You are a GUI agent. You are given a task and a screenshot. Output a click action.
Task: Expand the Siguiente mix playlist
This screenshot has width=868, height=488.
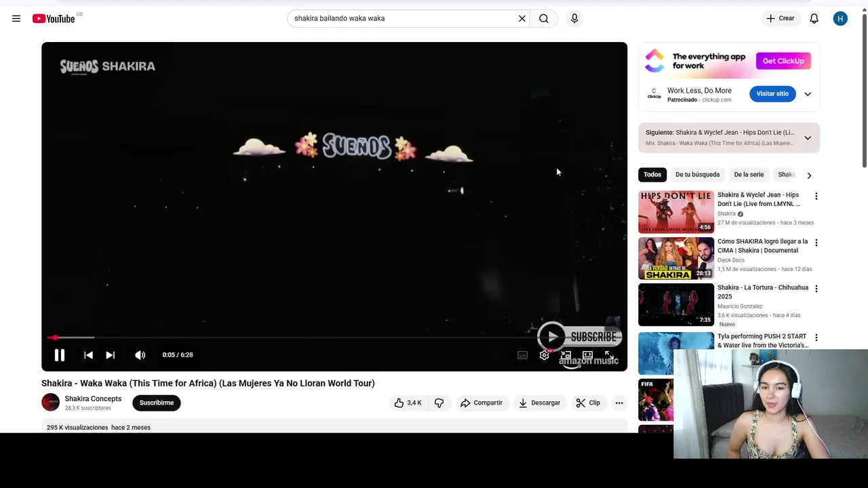(808, 138)
